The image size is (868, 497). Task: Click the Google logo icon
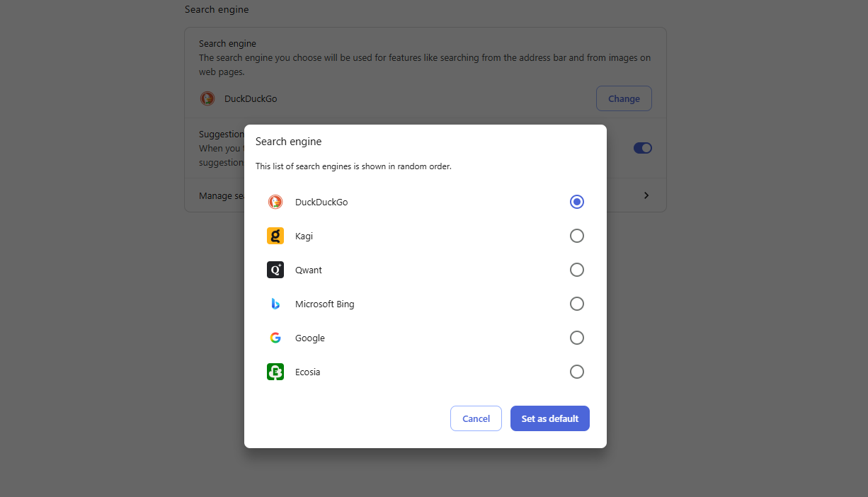click(275, 338)
